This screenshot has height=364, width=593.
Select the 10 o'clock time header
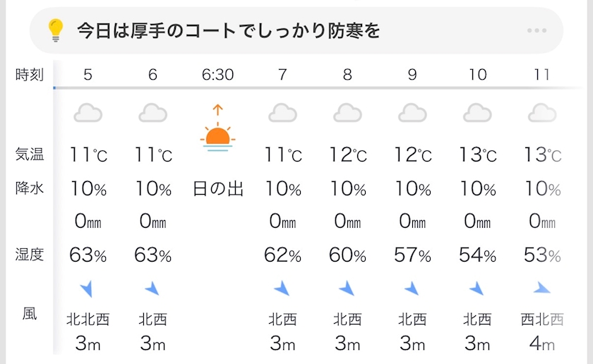pos(477,74)
